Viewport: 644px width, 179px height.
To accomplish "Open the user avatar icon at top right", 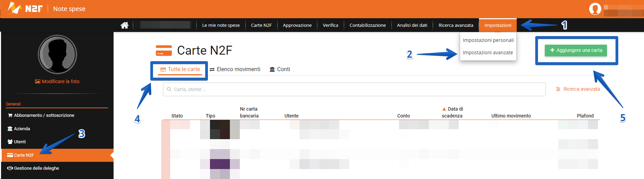I will (595, 9).
